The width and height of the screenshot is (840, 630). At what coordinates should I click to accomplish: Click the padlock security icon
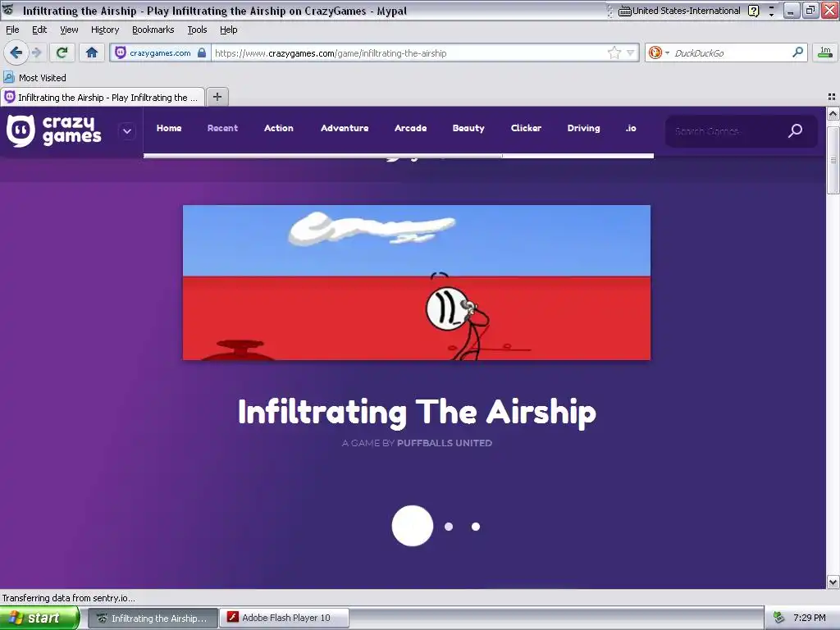pyautogui.click(x=202, y=52)
